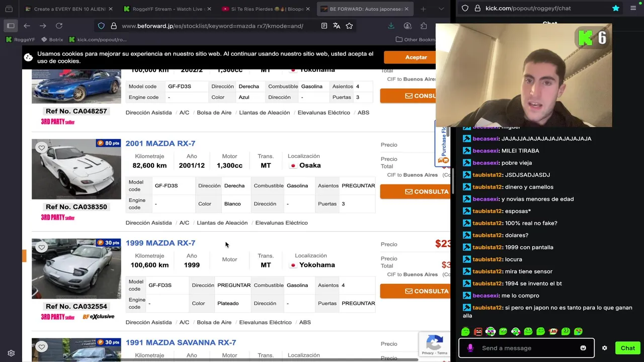Go back to the previous page

[27, 26]
